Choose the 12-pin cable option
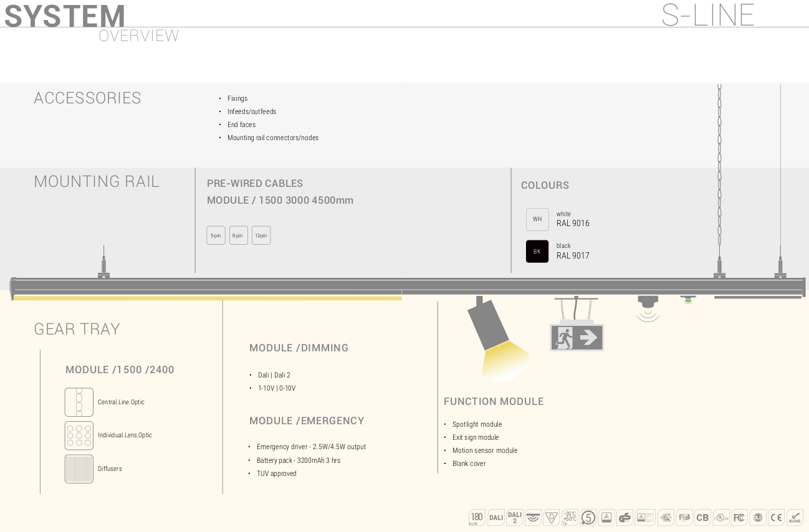Image resolution: width=809 pixels, height=532 pixels. coord(261,235)
